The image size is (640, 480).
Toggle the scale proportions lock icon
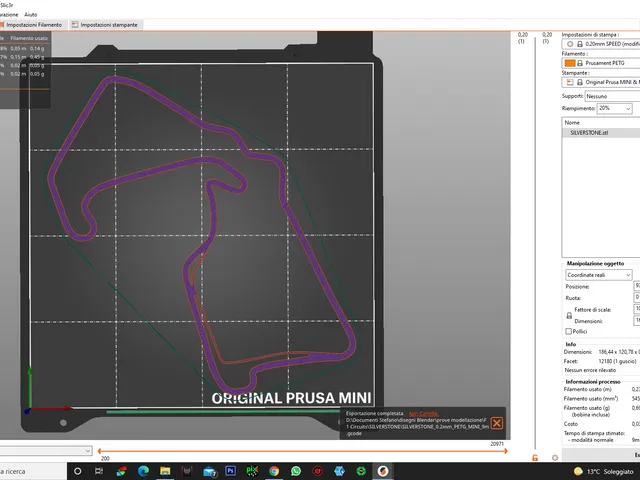click(x=569, y=316)
